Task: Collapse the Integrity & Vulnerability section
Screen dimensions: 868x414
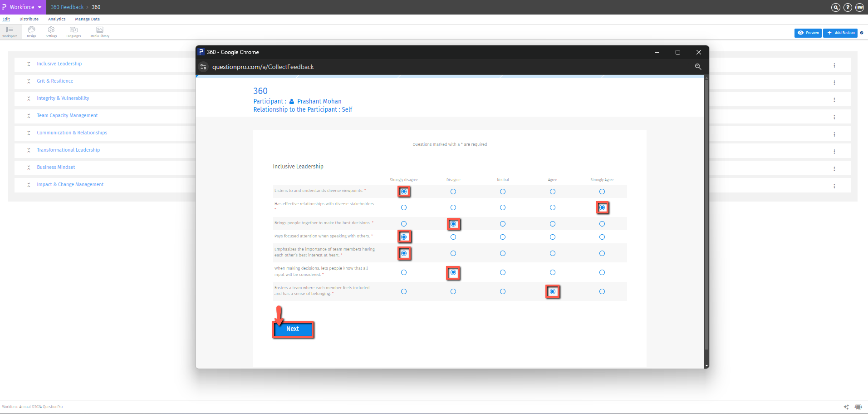Action: pyautogui.click(x=29, y=99)
